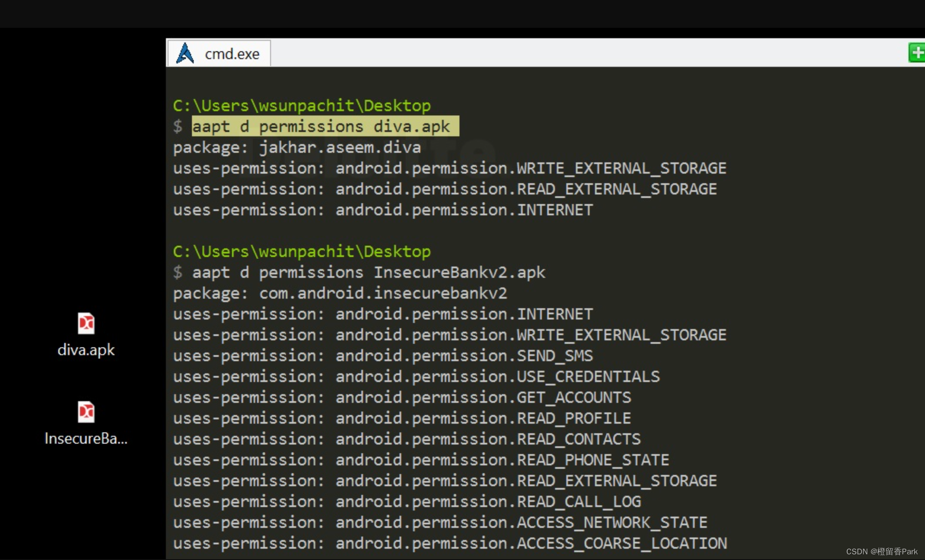This screenshot has width=925, height=560.
Task: Click the SEND_SMS permission line
Action: tap(383, 356)
